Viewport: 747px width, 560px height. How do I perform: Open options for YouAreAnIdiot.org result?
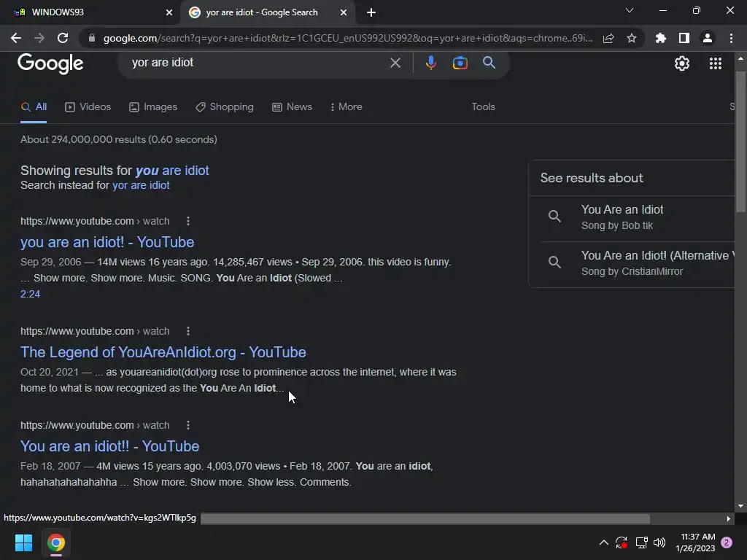point(188,331)
